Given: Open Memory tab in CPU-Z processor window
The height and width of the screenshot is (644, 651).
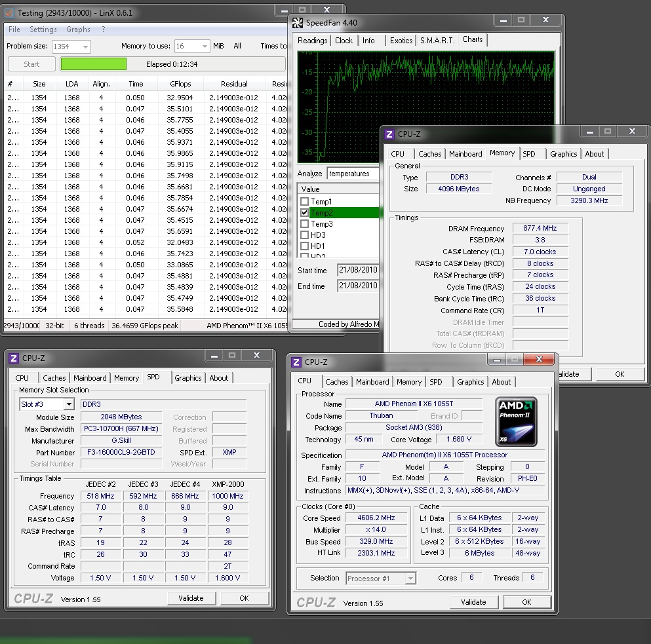Looking at the screenshot, I should [409, 382].
